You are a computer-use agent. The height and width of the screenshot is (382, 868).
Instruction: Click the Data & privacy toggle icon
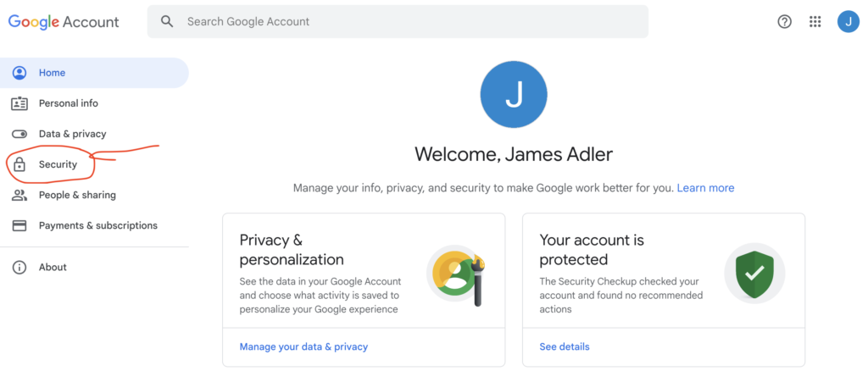coord(19,134)
